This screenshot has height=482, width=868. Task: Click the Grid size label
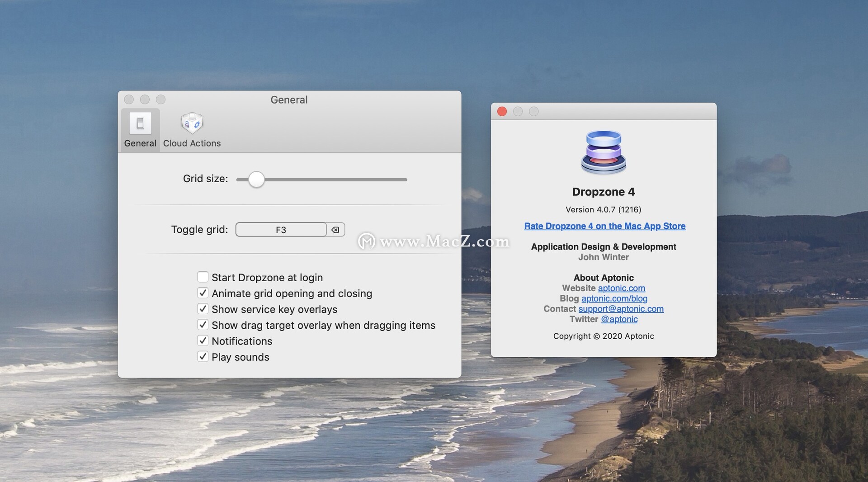pos(205,179)
